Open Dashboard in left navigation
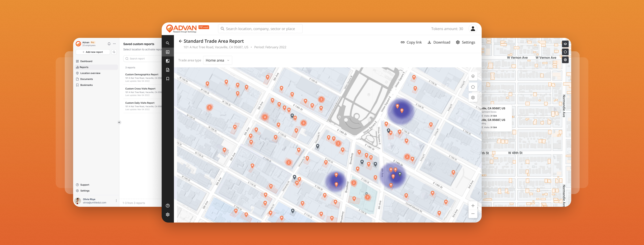This screenshot has height=245, width=644. point(96,61)
